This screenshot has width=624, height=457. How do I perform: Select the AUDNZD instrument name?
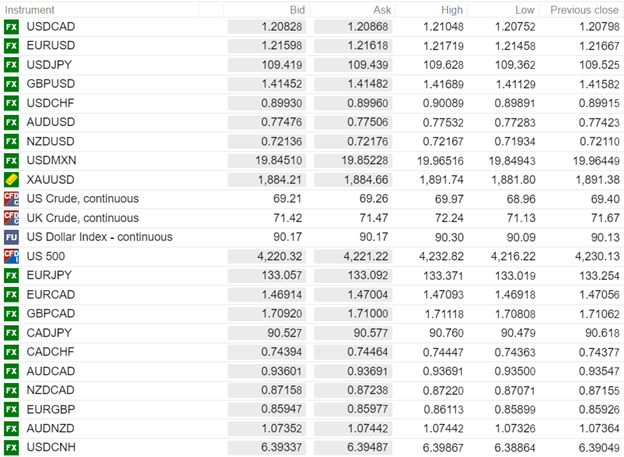click(x=52, y=427)
